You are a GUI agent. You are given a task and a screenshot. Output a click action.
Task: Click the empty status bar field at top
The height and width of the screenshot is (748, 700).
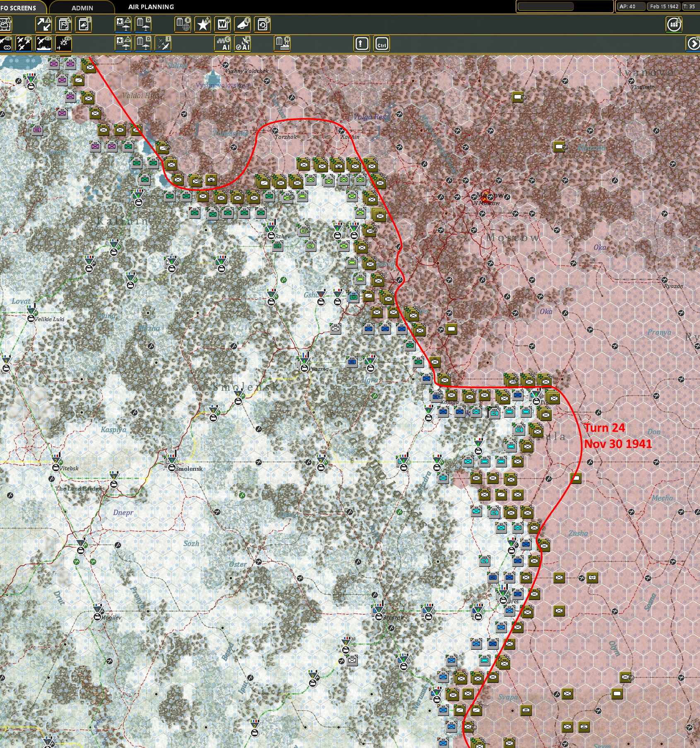546,6
